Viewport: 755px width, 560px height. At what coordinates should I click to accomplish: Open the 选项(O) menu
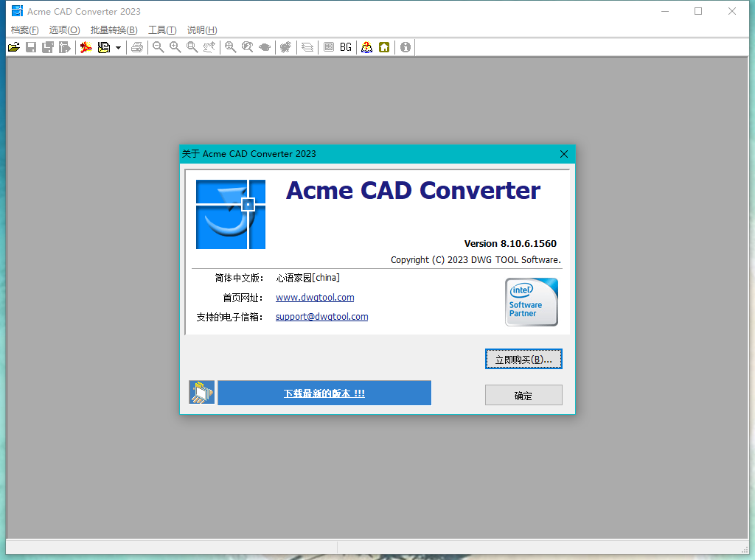65,29
